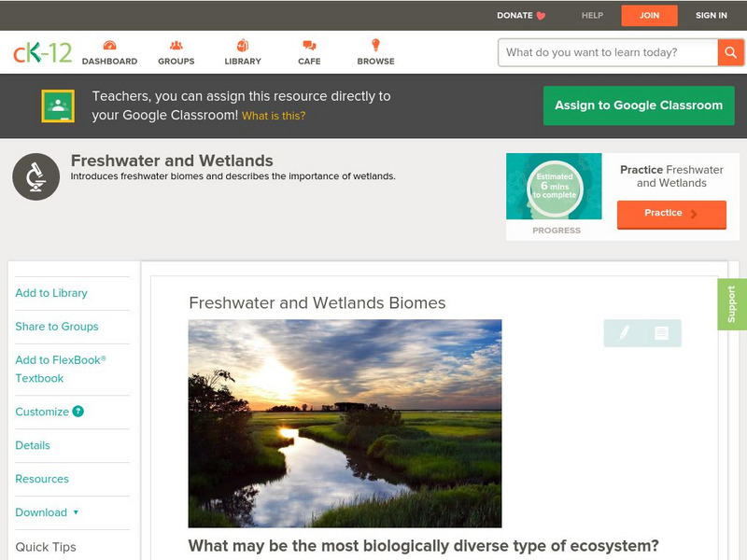Open the Resources link
Screen dimensions: 747x560
click(x=42, y=479)
